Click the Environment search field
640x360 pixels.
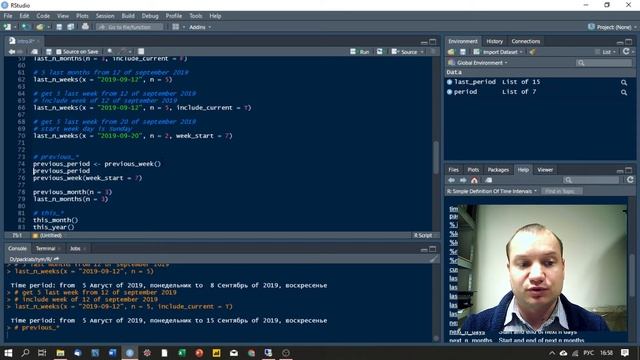(x=604, y=63)
